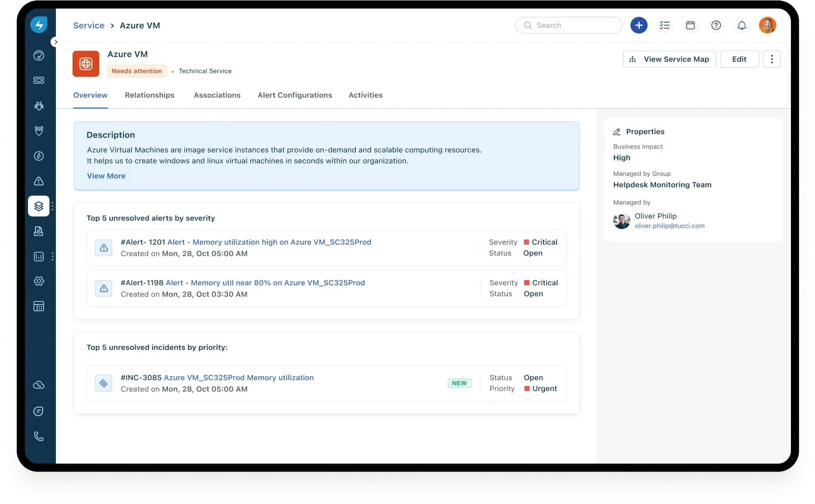Switch to the Alert Configurations tab
The image size is (815, 504).
(294, 95)
